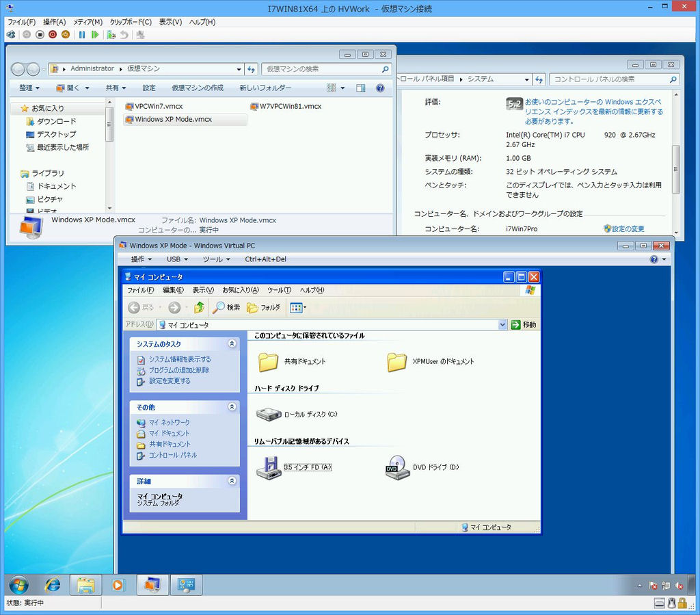Click the 移動 go button

pyautogui.click(x=524, y=325)
